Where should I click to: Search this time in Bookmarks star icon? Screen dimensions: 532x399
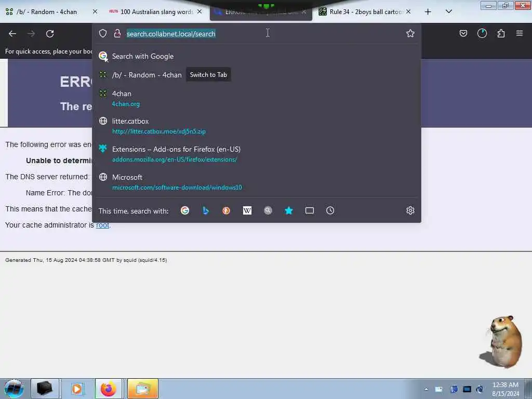(289, 211)
